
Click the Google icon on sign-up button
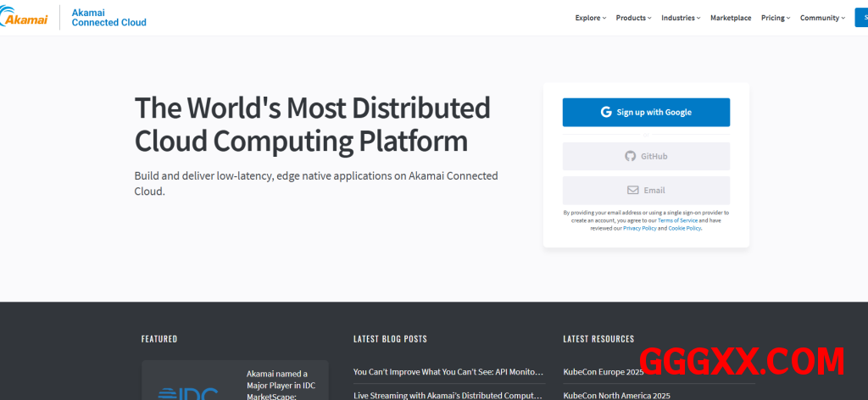click(606, 112)
